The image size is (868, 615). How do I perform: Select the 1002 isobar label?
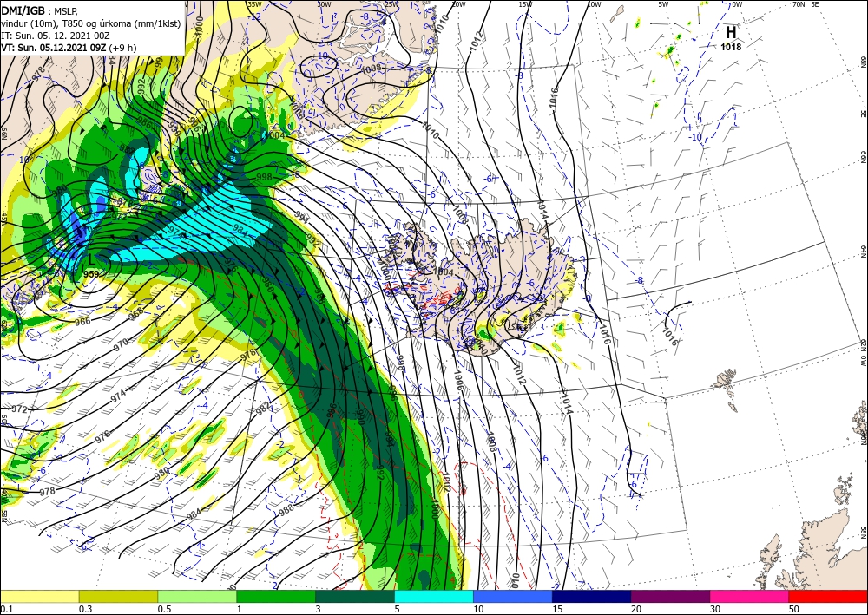click(x=447, y=481)
